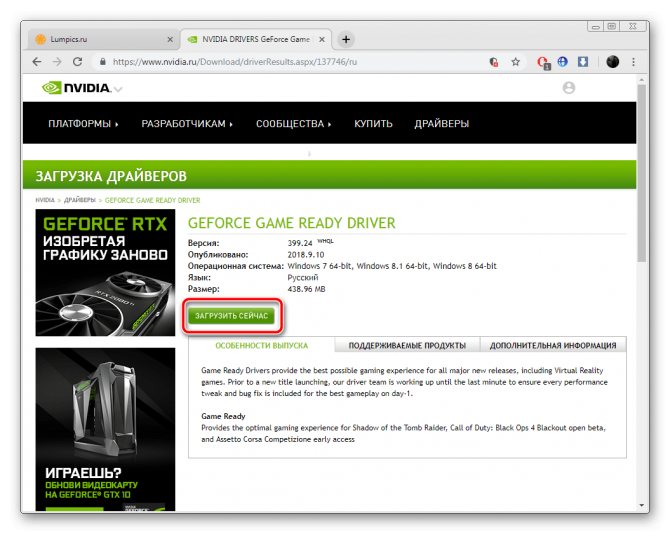
Task: Click the page vertical scrollbar thumb
Action: coord(641,173)
